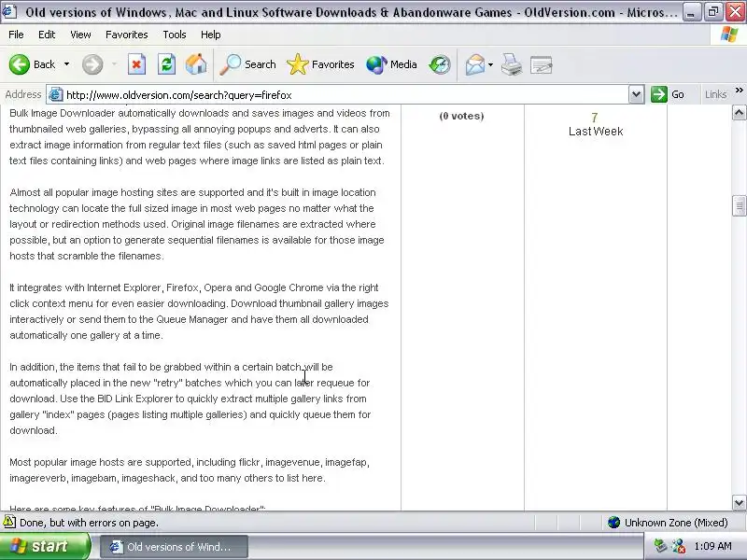The height and width of the screenshot is (560, 747).
Task: Close the Internet Explorer window
Action: (x=735, y=12)
